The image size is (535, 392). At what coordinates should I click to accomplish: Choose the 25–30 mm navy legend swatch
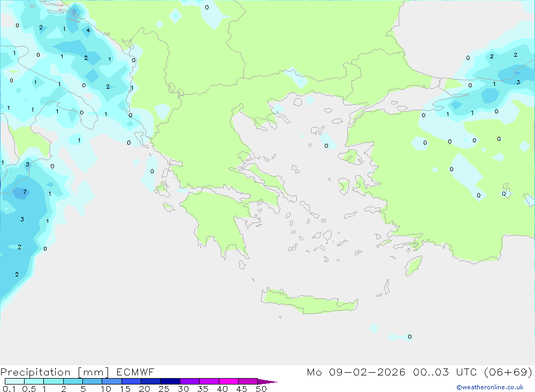(x=170, y=381)
